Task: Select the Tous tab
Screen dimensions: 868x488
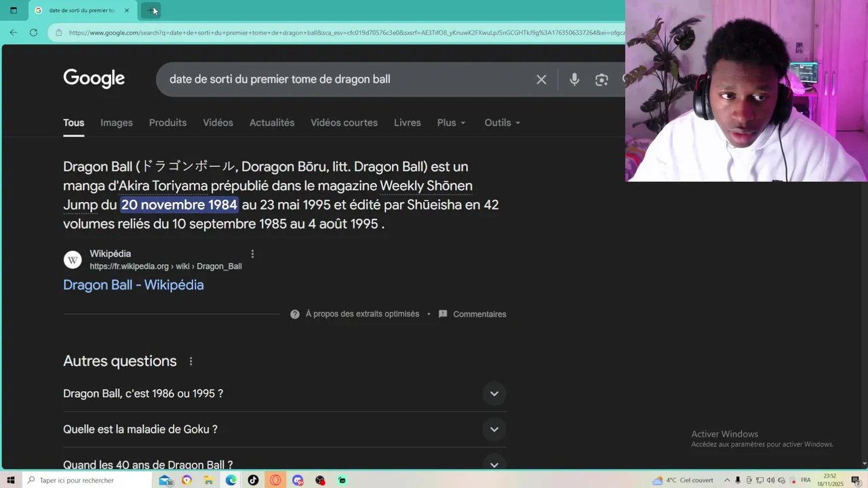Action: (x=74, y=123)
